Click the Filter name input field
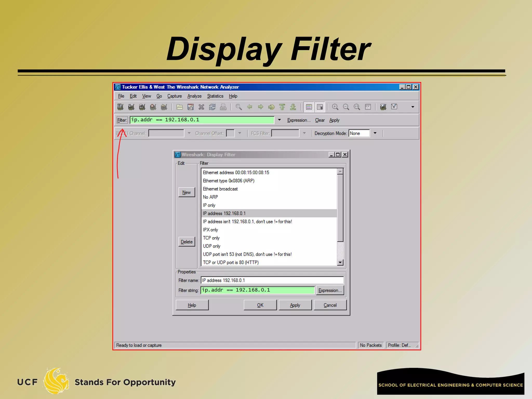Viewport: 532px width, 399px height. pyautogui.click(x=272, y=280)
